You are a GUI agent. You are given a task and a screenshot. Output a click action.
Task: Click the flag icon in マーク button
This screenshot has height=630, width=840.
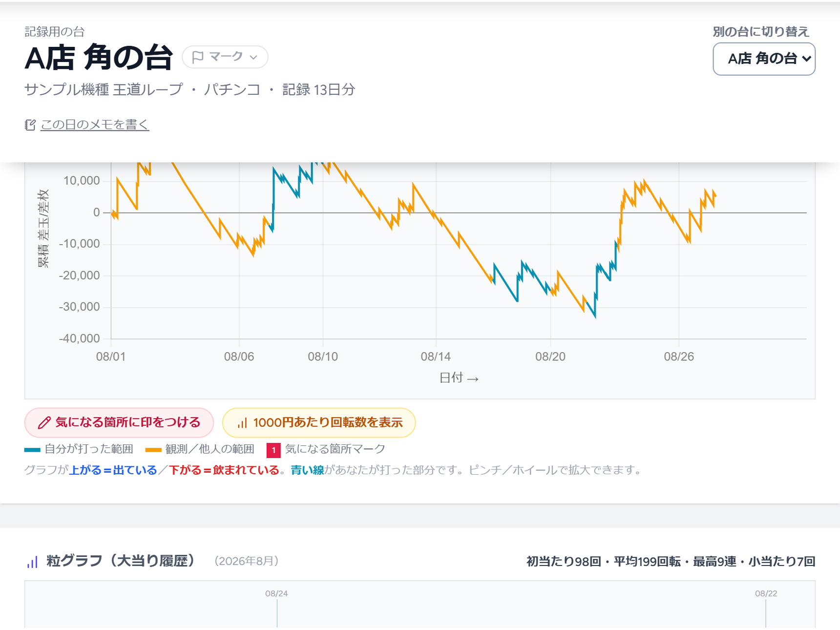click(x=197, y=57)
